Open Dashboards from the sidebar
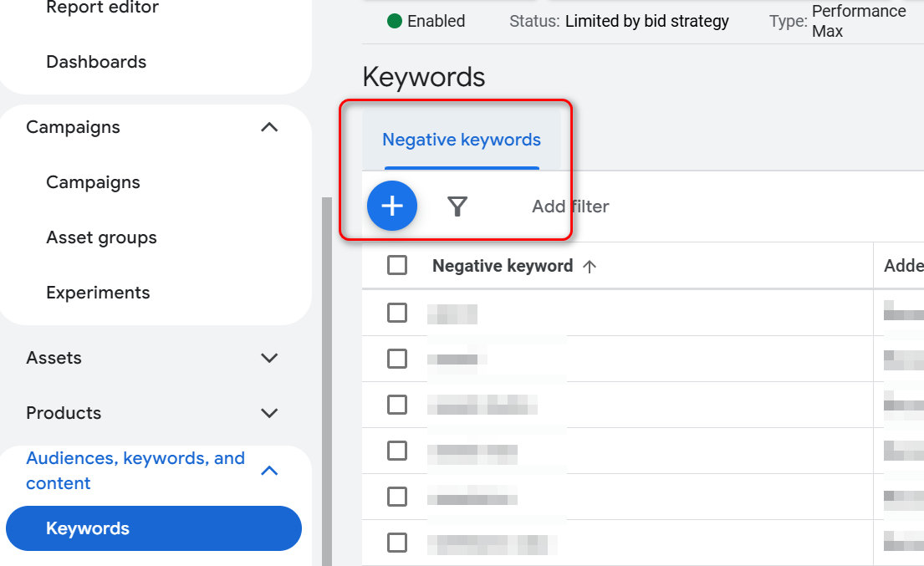The height and width of the screenshot is (566, 924). (96, 62)
